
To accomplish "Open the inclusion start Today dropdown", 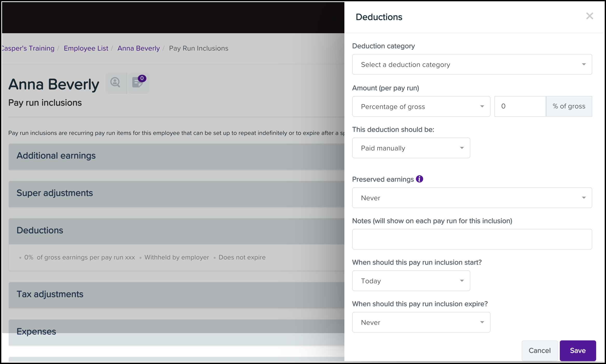I will pos(411,281).
